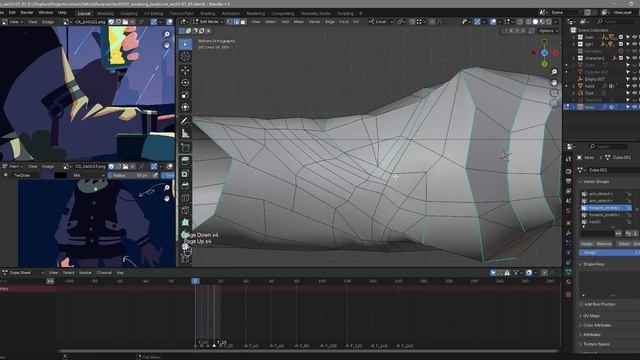Select the Scale tool in viewport toolbar
This screenshot has height=360, width=640.
185,95
